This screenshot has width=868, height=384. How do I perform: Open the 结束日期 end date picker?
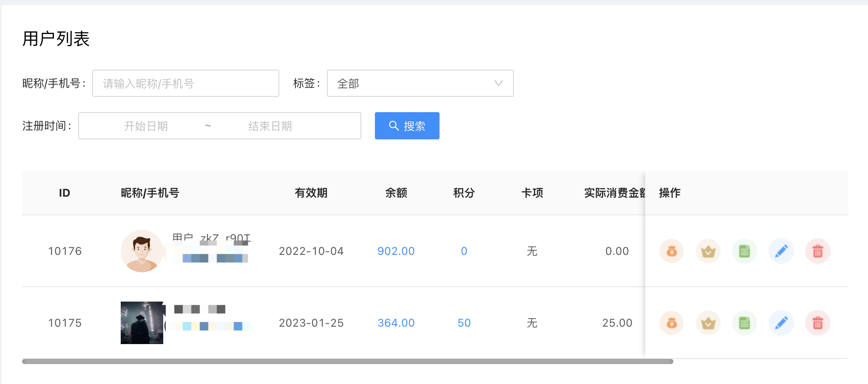tap(270, 126)
